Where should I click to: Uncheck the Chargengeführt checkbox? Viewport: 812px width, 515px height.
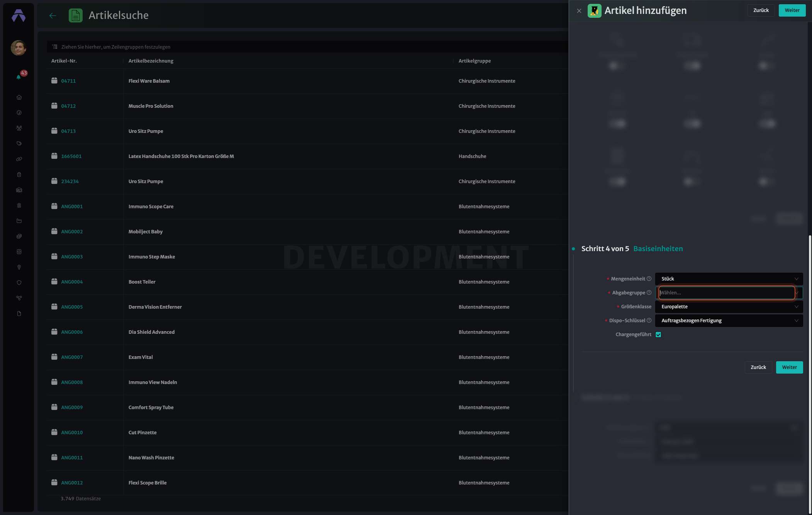point(658,335)
